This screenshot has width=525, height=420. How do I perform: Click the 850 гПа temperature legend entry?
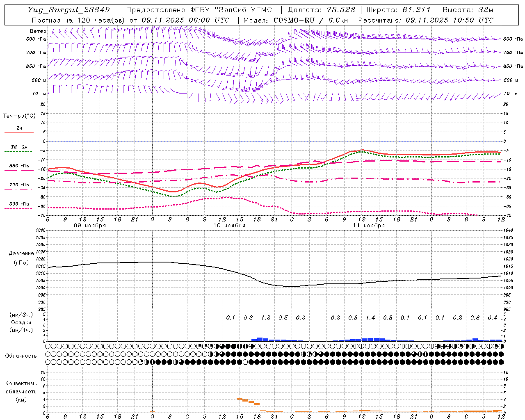[x=19, y=166]
